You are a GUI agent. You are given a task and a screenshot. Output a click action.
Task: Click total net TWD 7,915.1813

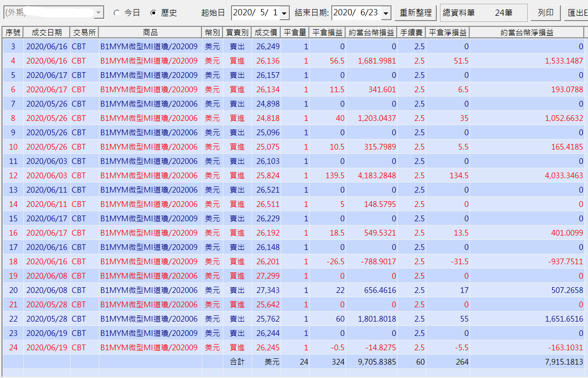(x=564, y=362)
